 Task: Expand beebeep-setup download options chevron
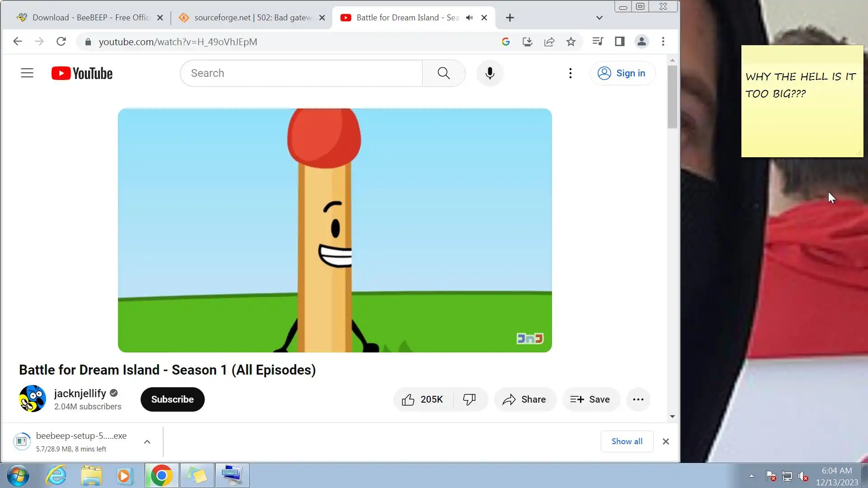click(147, 442)
